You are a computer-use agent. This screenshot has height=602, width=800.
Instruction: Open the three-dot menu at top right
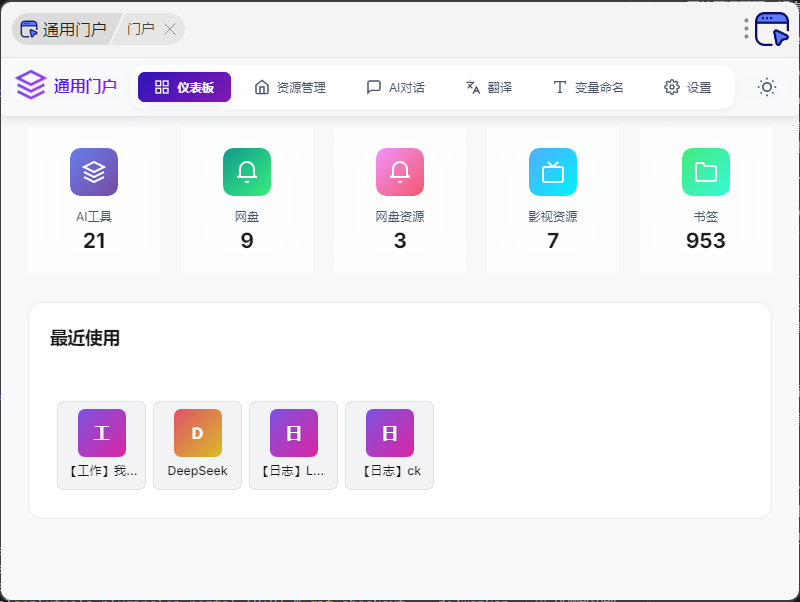[x=746, y=29]
